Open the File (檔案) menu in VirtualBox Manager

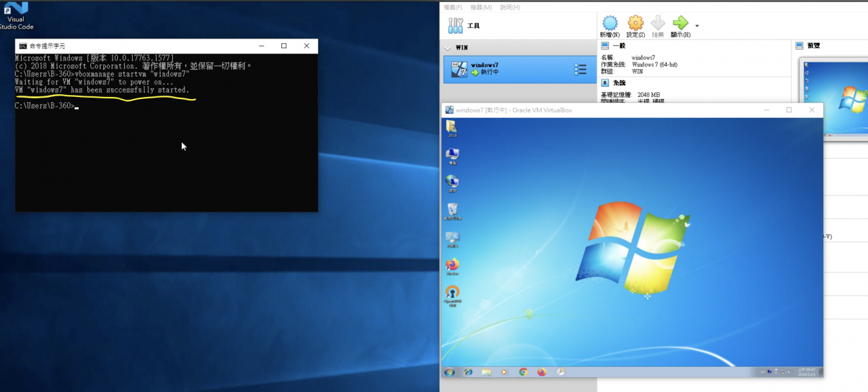click(x=453, y=7)
